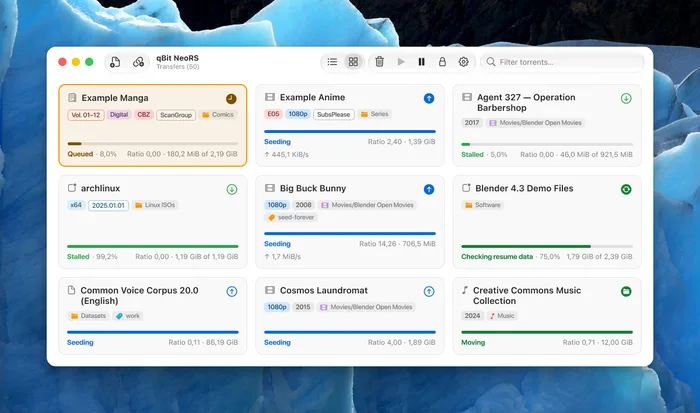700x413 pixels.
Task: Click the Datasets category tag
Action: [x=88, y=316]
